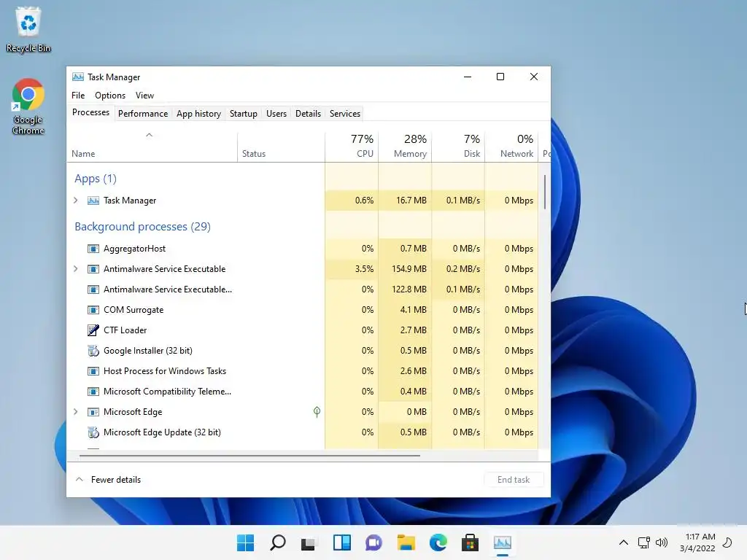
Task: Click the Google Installer (32 bit) icon
Action: click(93, 351)
